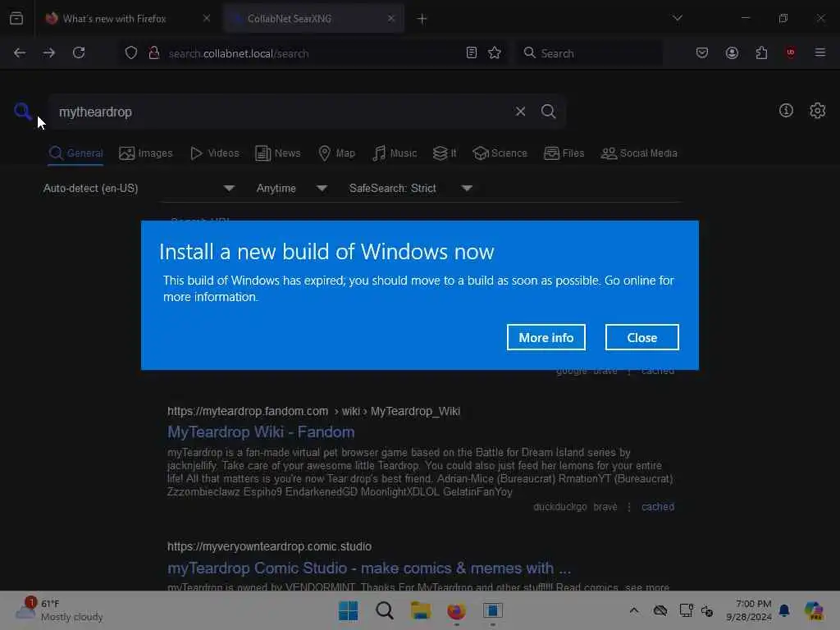Switch to Science category
Screen dimensions: 840x630
500,153
